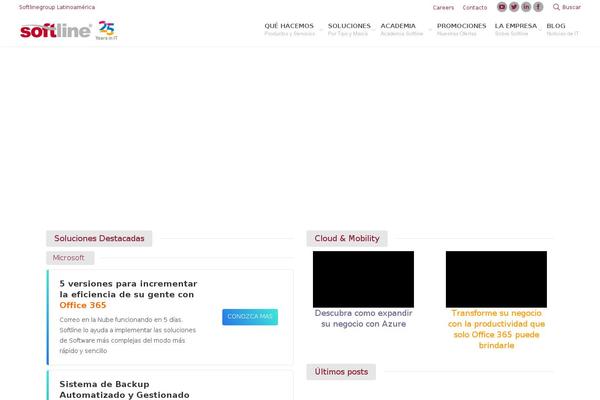This screenshot has width=600, height=400.
Task: Expand the SOLUCIONES menu
Action: [x=349, y=29]
